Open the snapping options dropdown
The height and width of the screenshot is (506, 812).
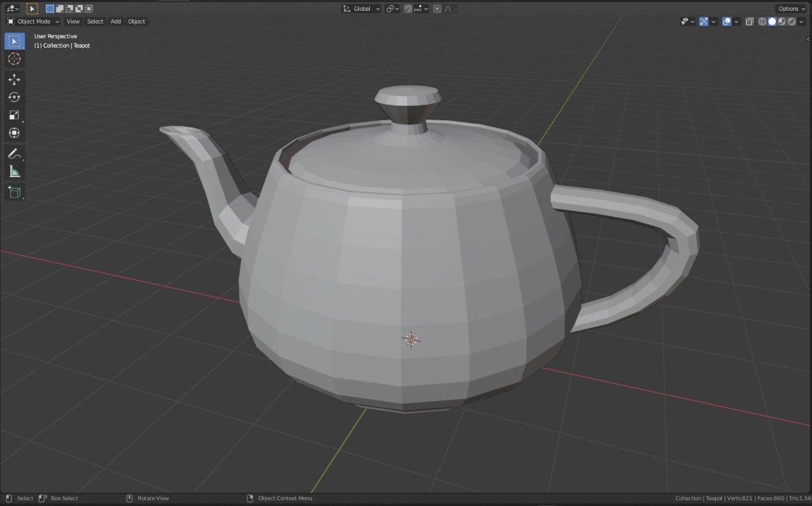click(421, 9)
